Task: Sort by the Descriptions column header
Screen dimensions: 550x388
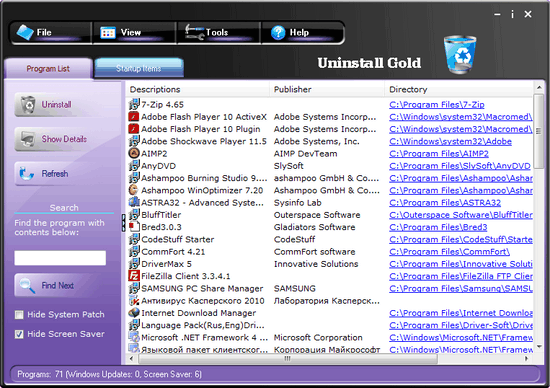Action: pyautogui.click(x=198, y=89)
